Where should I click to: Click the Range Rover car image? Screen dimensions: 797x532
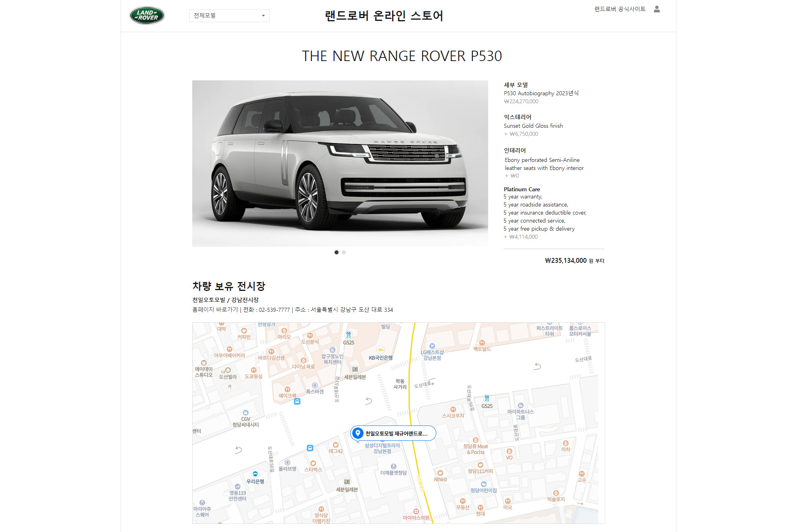(x=340, y=163)
